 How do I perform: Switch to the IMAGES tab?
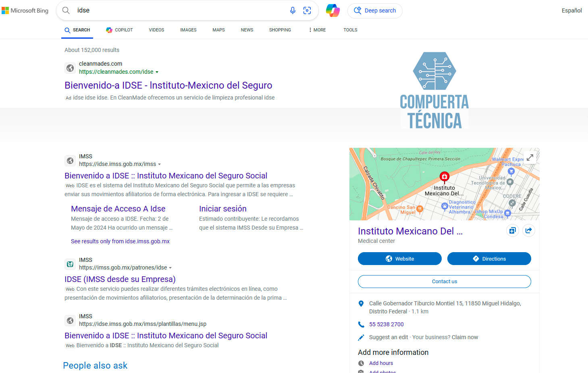[188, 30]
